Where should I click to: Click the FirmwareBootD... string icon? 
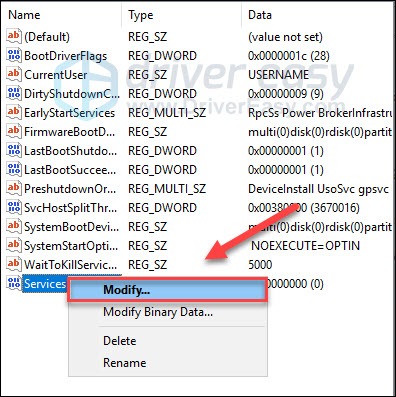pos(14,131)
